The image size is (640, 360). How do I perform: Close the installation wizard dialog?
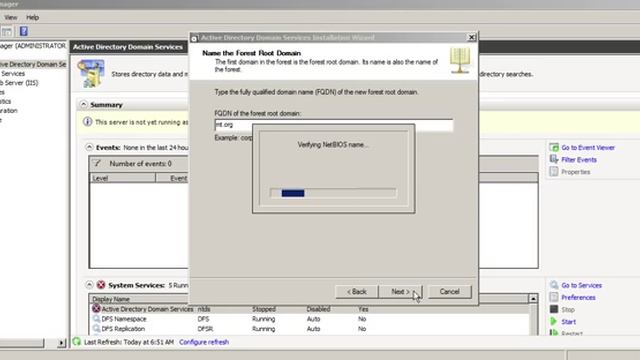(x=471, y=37)
